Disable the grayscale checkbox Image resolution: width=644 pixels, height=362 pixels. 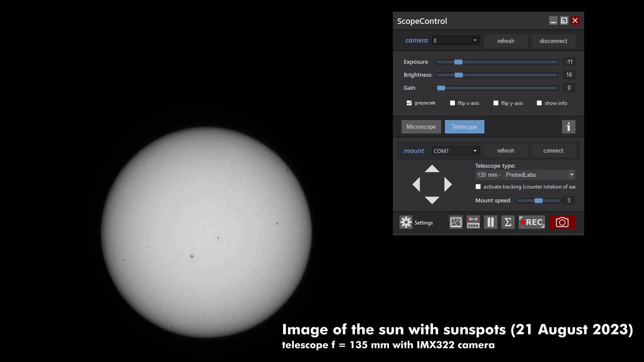[409, 103]
